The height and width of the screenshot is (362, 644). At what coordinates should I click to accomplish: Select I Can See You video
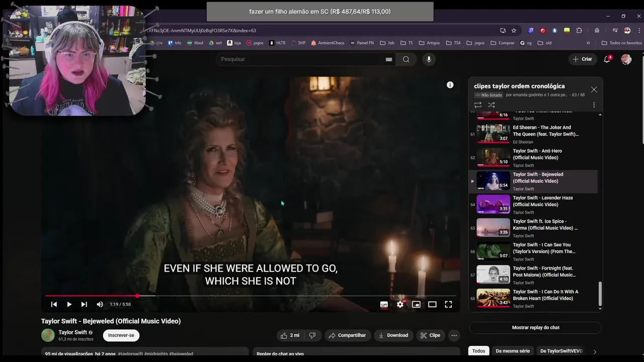pos(533,251)
